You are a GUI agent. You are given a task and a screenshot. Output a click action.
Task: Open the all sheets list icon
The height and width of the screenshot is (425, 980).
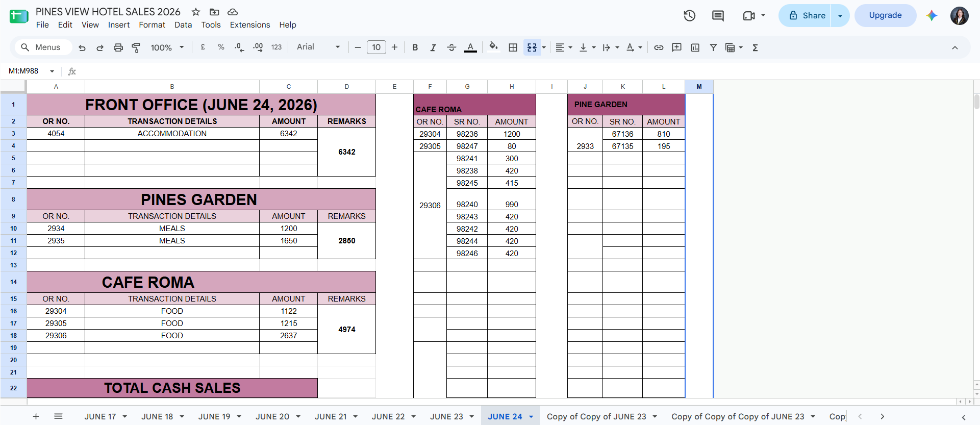click(58, 417)
